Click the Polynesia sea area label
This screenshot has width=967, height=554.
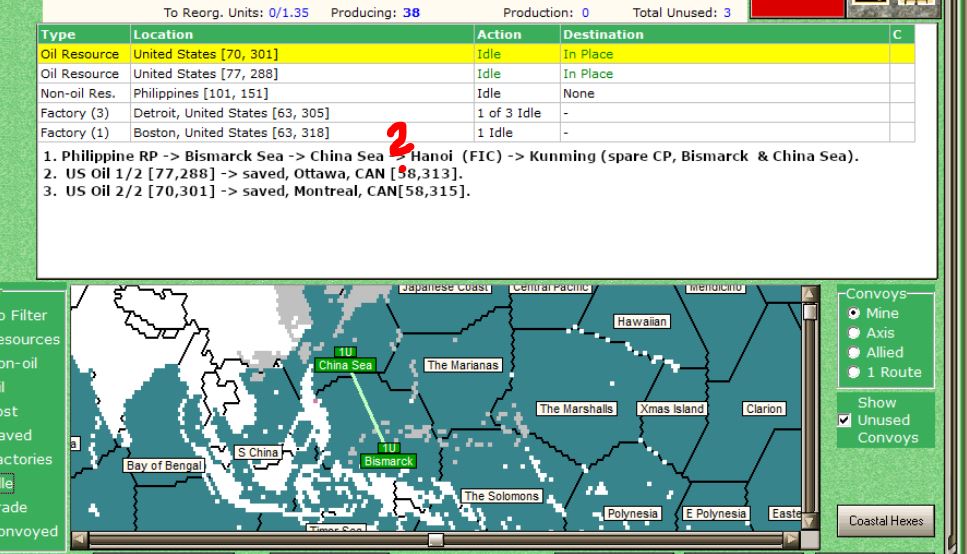(x=632, y=513)
